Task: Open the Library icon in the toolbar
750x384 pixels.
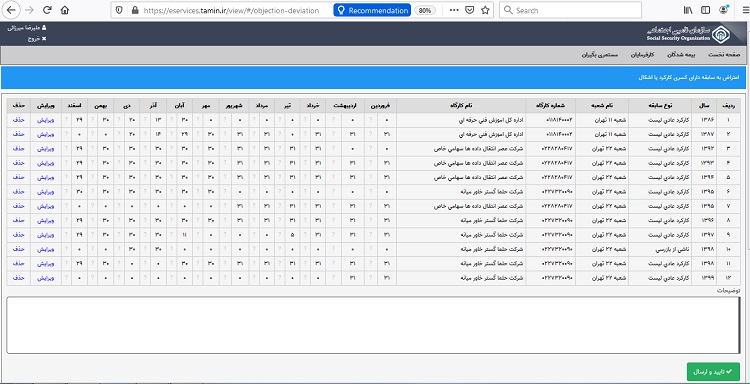Action: coord(689,10)
